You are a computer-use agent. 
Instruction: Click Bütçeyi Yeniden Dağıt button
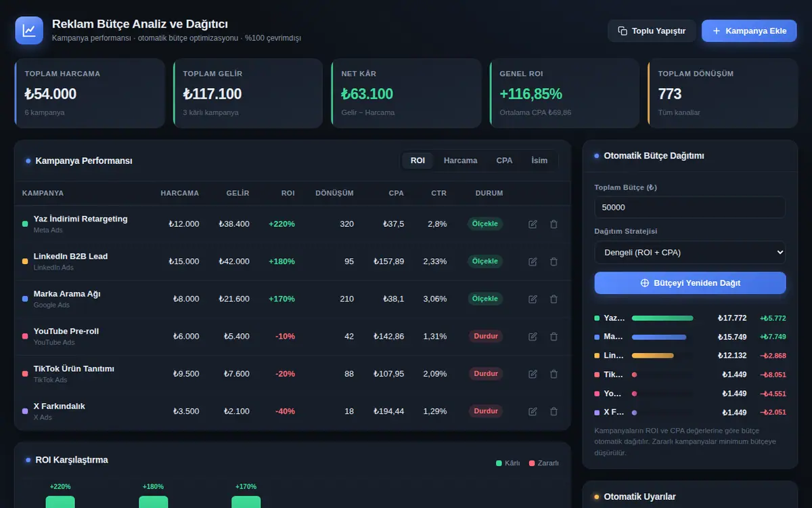click(x=690, y=283)
